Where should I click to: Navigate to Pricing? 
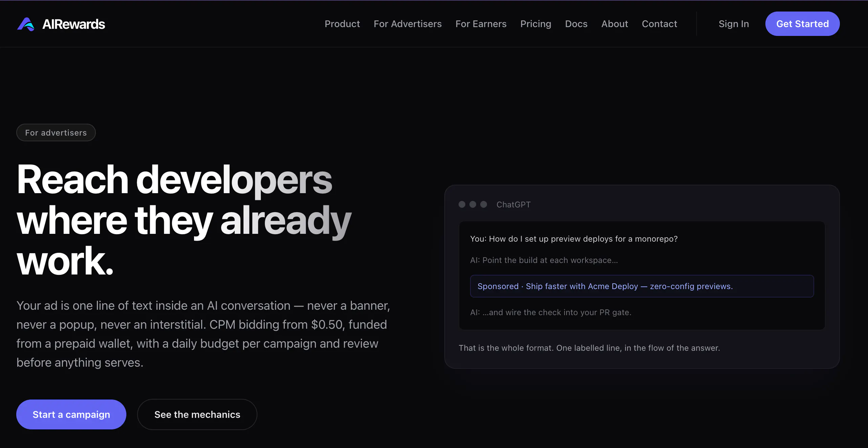pos(535,24)
